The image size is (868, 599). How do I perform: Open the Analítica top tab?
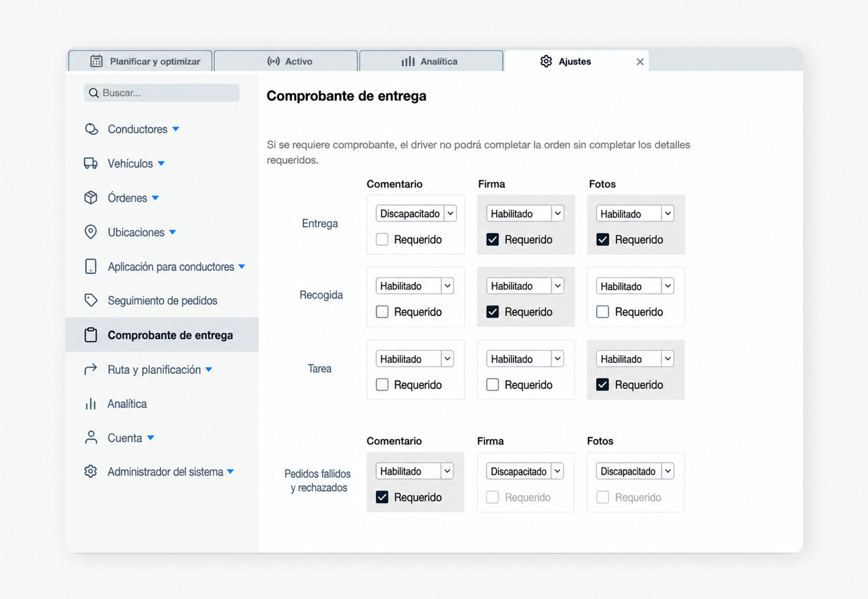(431, 61)
